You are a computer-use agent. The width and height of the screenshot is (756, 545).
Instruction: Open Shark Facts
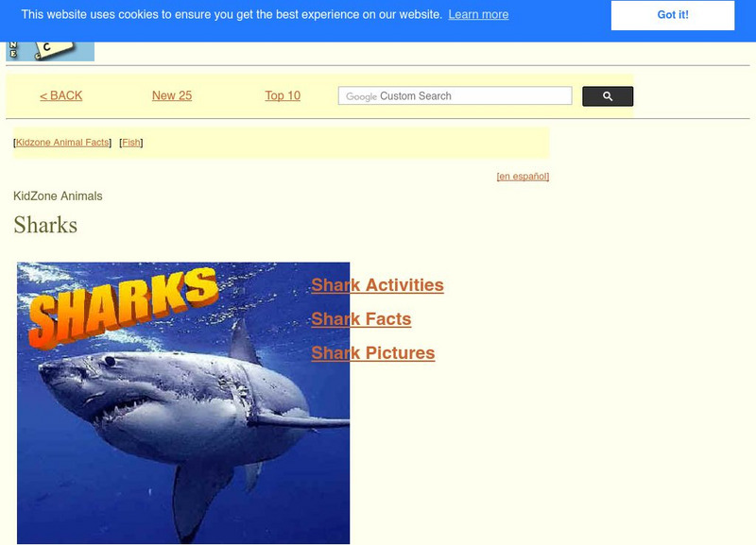point(361,319)
